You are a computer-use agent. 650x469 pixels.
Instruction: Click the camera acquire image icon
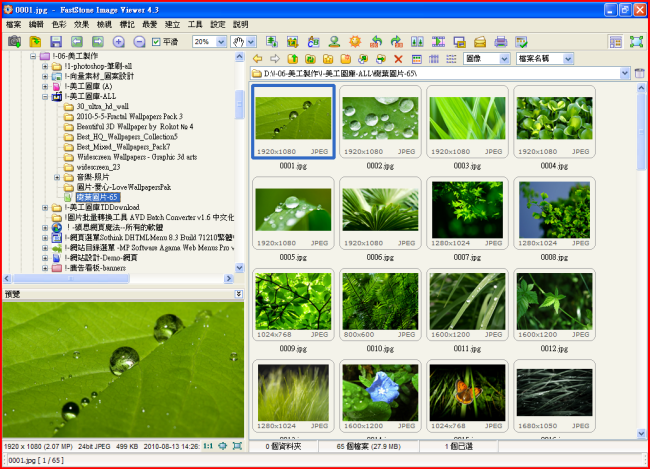pyautogui.click(x=14, y=42)
